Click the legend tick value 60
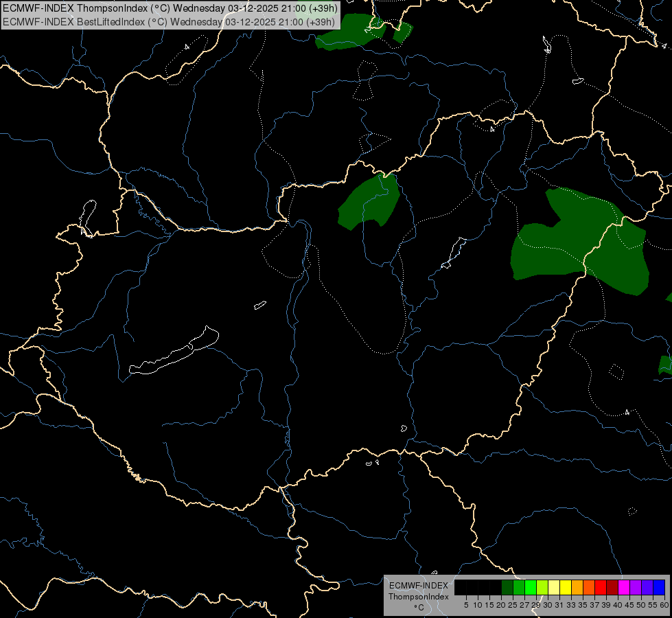Viewport: 672px width, 618px height. click(664, 605)
